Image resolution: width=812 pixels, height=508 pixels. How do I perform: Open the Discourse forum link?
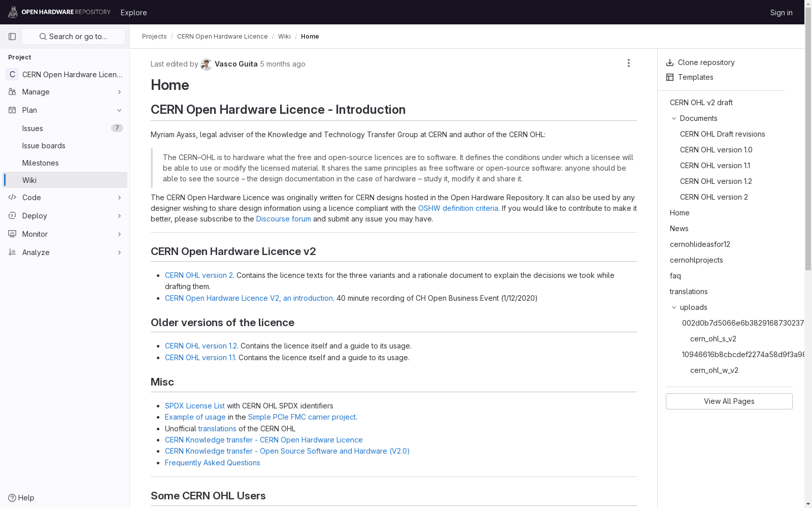click(284, 219)
